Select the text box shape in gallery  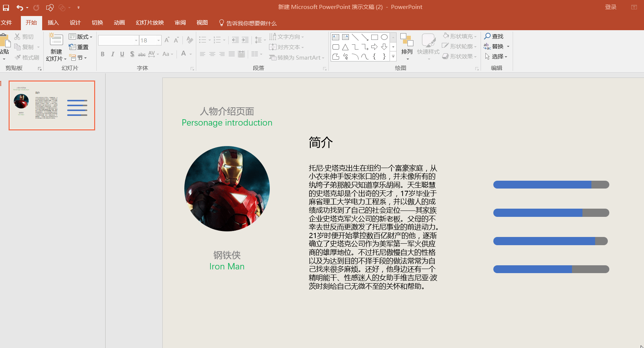[336, 37]
